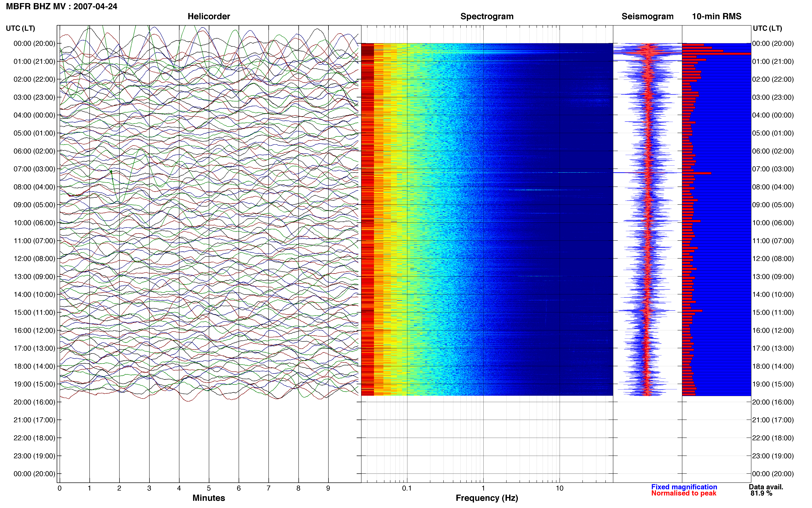Click the red RMS spike bar after 07:00
Screen dimensions: 812x508
697,173
